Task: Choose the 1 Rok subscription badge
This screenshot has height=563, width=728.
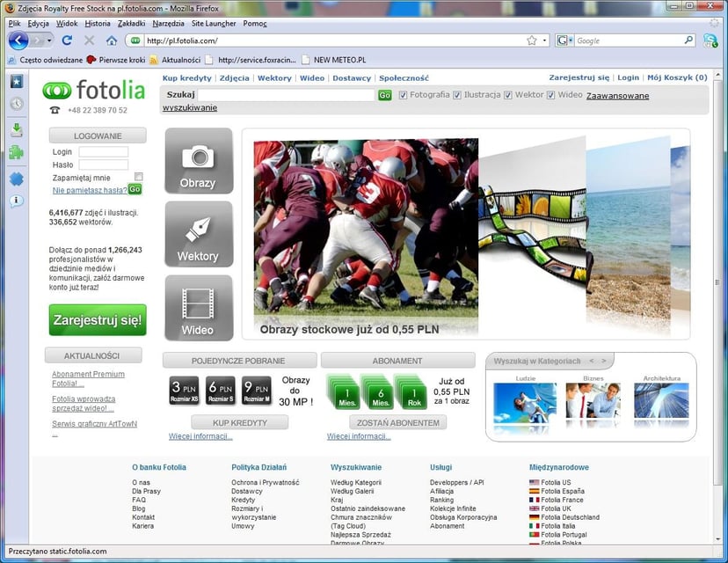Action: 411,393
